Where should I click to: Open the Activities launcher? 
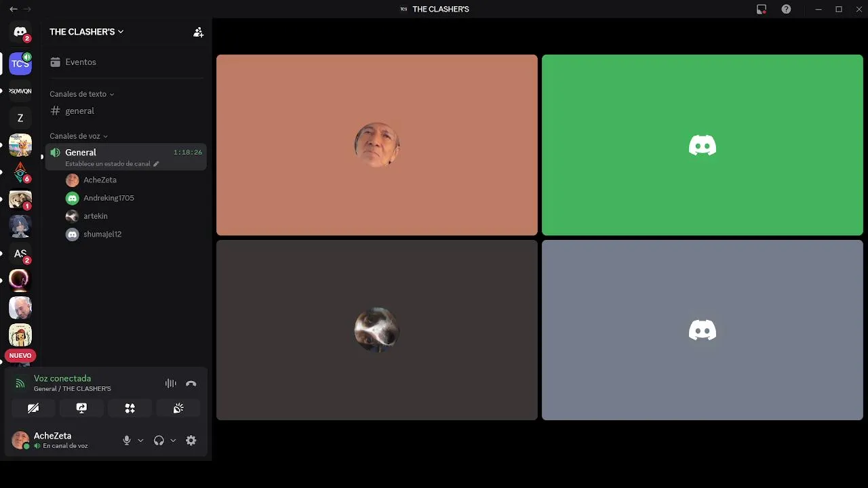coord(130,408)
